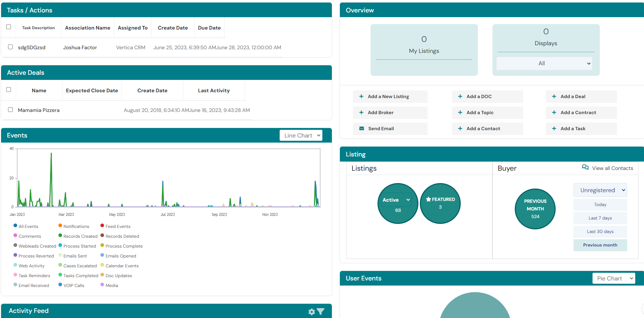Viewport: 644px width, 318px height.
Task: Click the Add a Task button
Action: 581,129
